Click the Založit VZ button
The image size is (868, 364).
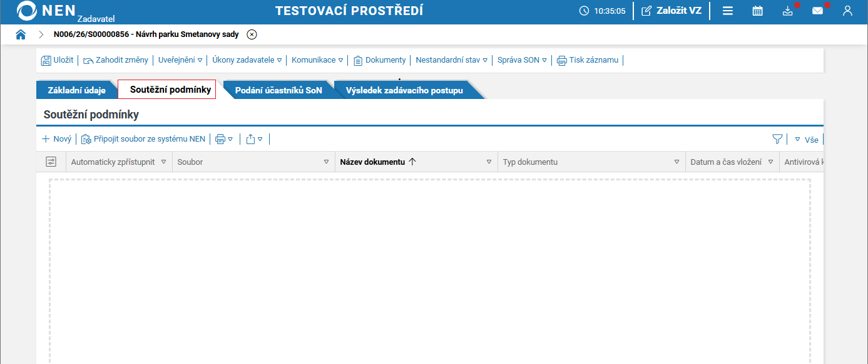tap(671, 11)
